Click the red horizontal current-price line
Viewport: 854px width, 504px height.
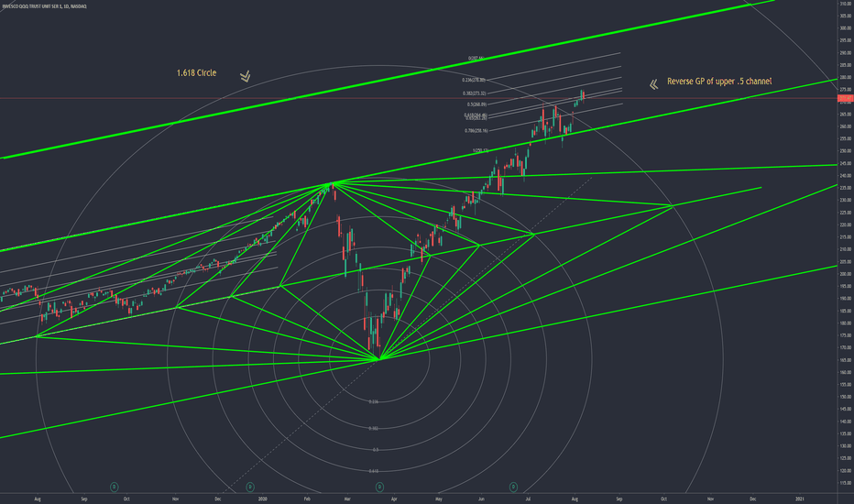click(418, 99)
